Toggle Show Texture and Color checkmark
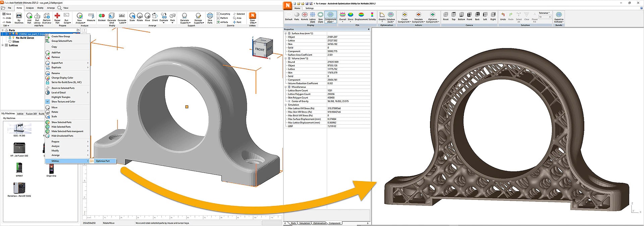Screen dimensions: 644x226 pos(48,102)
